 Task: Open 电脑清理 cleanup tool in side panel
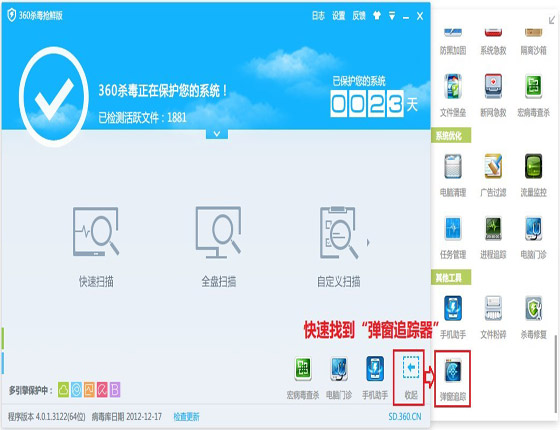coord(453,175)
